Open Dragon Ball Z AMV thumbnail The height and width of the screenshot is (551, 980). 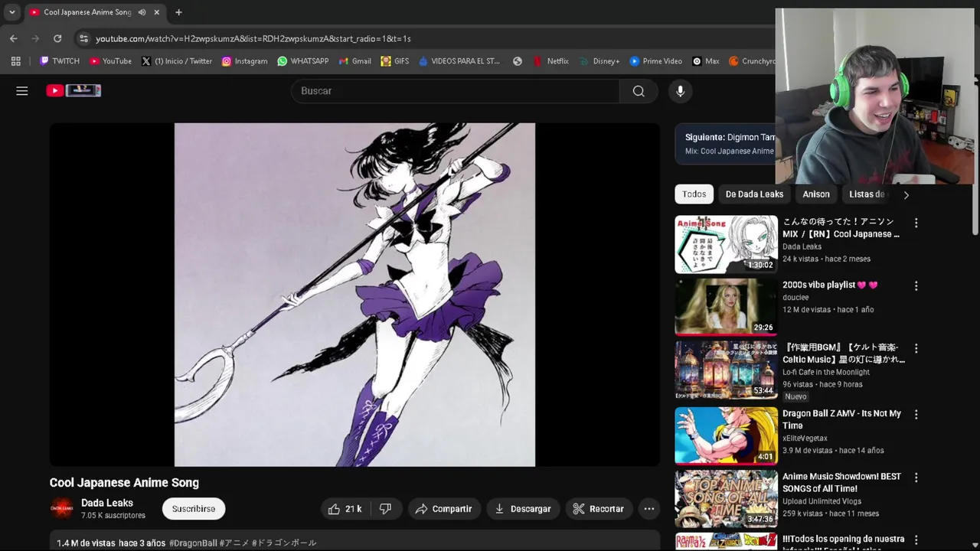click(726, 435)
